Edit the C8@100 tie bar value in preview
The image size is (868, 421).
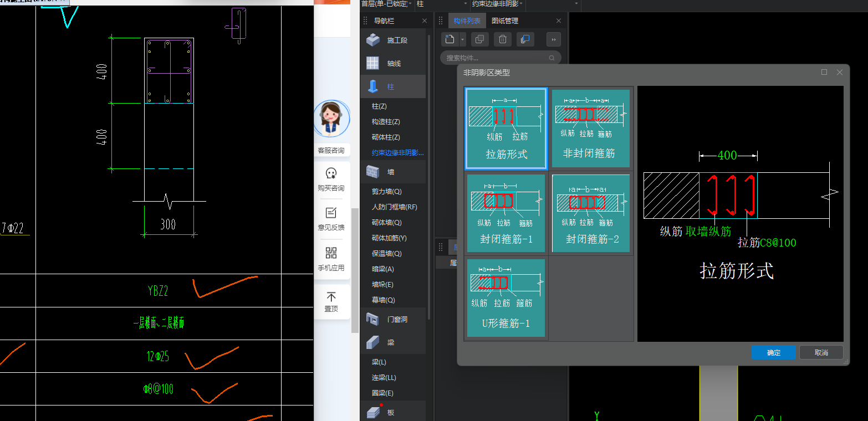pyautogui.click(x=778, y=243)
